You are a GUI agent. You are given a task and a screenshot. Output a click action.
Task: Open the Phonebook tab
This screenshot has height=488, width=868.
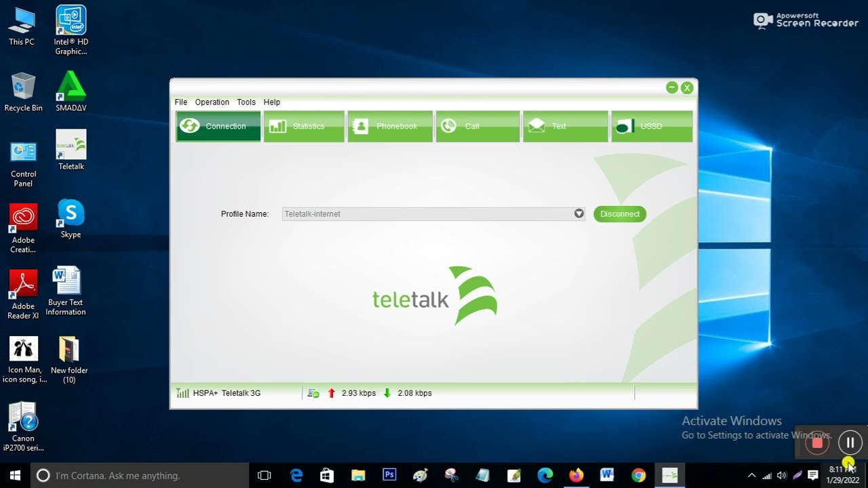pos(390,126)
